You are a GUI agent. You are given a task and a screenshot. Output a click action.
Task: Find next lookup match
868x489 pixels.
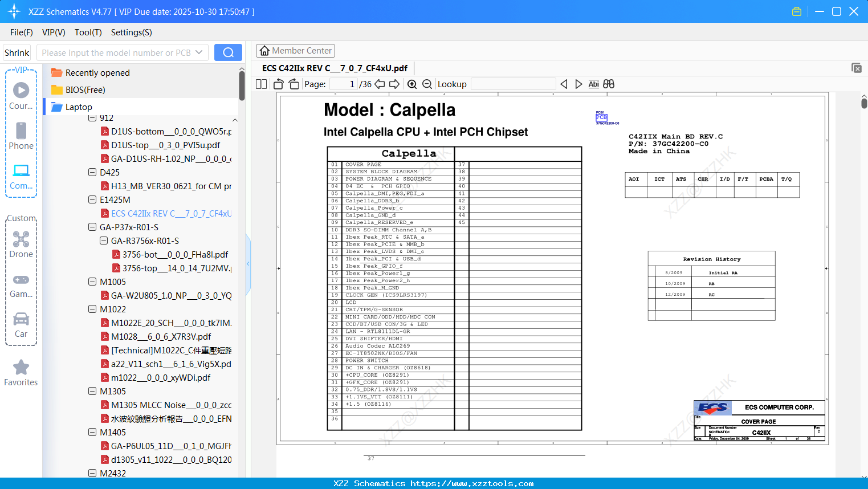tap(578, 84)
